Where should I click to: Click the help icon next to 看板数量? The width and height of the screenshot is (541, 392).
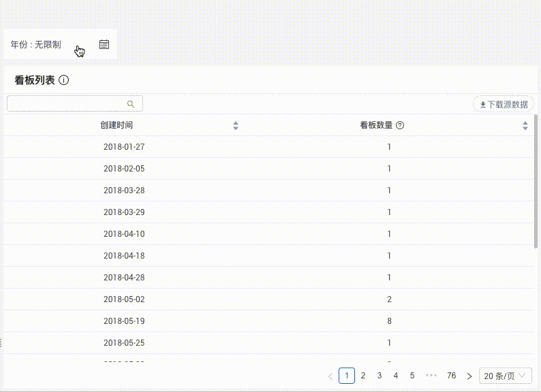[x=400, y=125]
